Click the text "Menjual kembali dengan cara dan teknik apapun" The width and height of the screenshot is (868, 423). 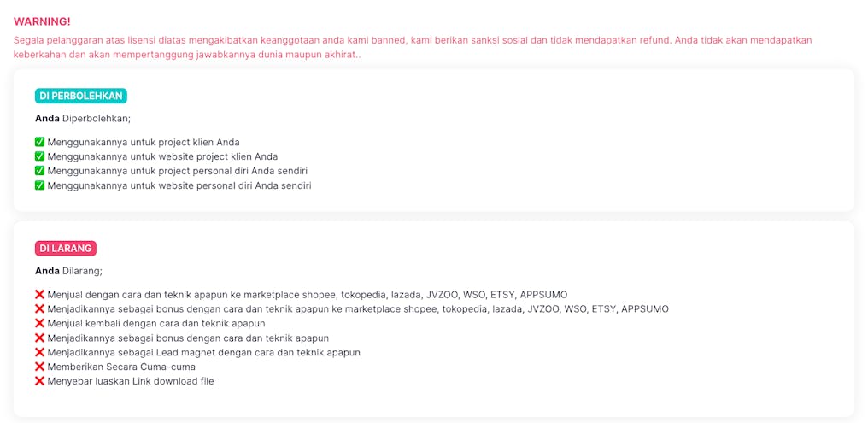tap(156, 323)
